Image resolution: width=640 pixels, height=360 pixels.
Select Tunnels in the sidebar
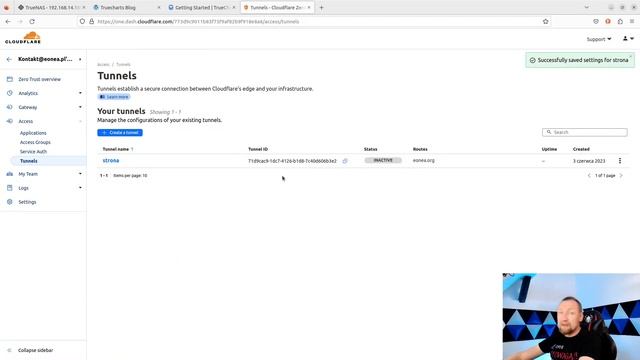click(x=29, y=161)
